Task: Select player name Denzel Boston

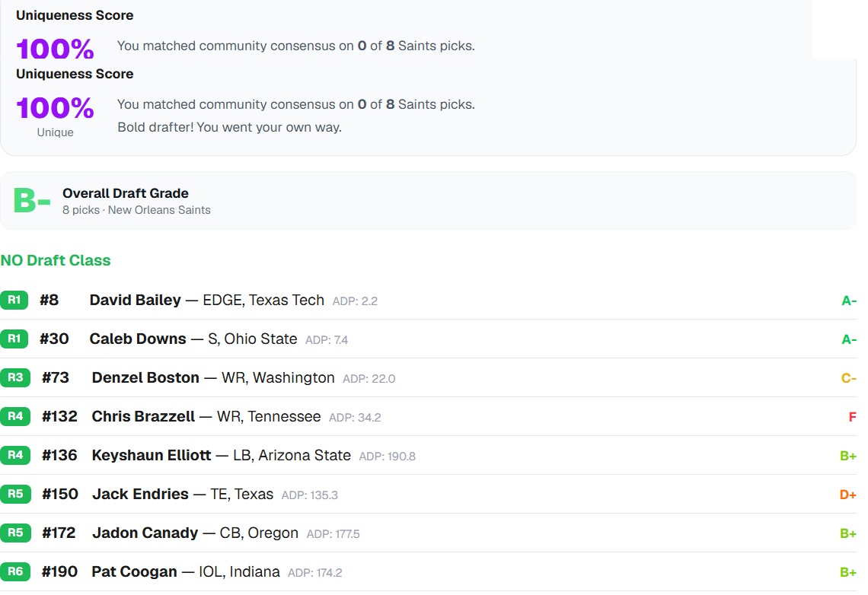Action: [x=145, y=377]
